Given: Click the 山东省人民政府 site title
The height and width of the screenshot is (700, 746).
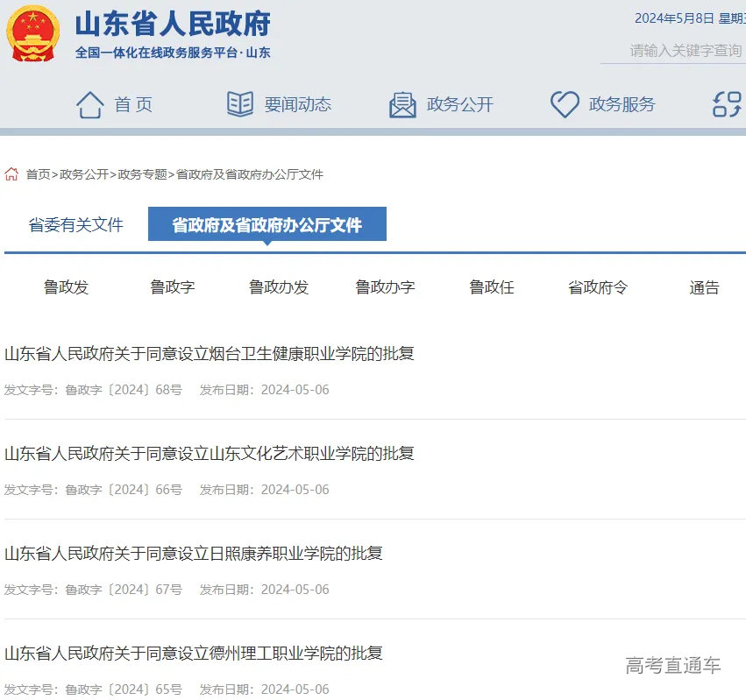Looking at the screenshot, I should point(173,25).
